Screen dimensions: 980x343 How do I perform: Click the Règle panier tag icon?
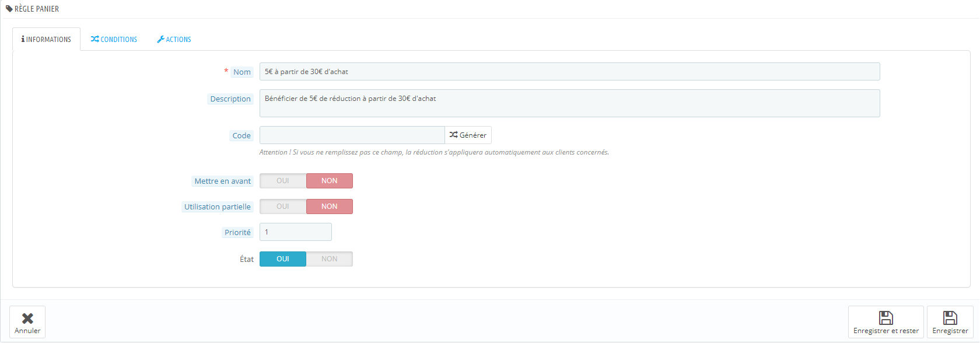9,9
